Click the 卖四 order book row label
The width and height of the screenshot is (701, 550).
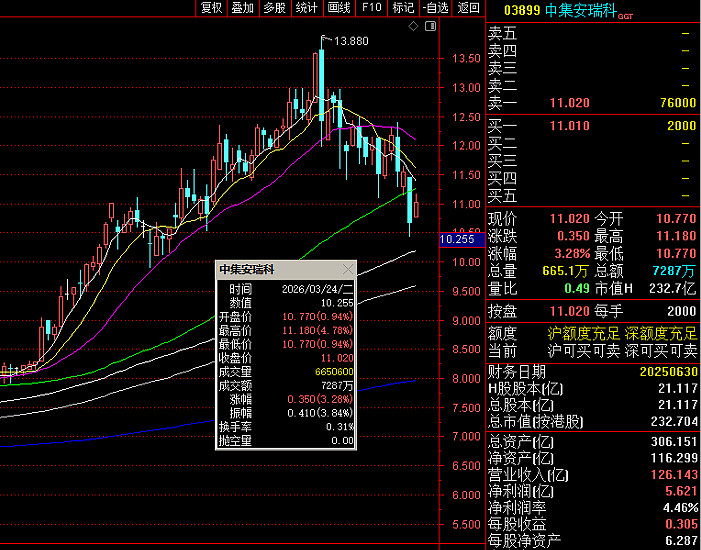pyautogui.click(x=502, y=51)
